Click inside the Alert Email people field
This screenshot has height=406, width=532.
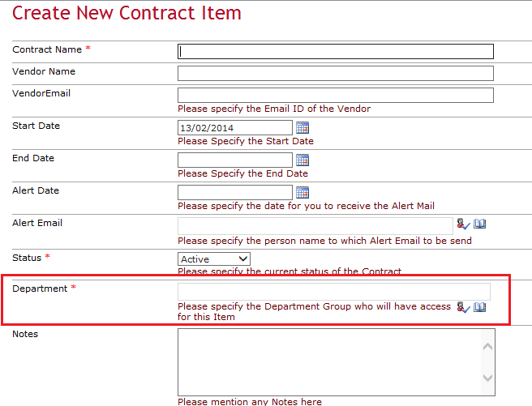[x=315, y=225]
